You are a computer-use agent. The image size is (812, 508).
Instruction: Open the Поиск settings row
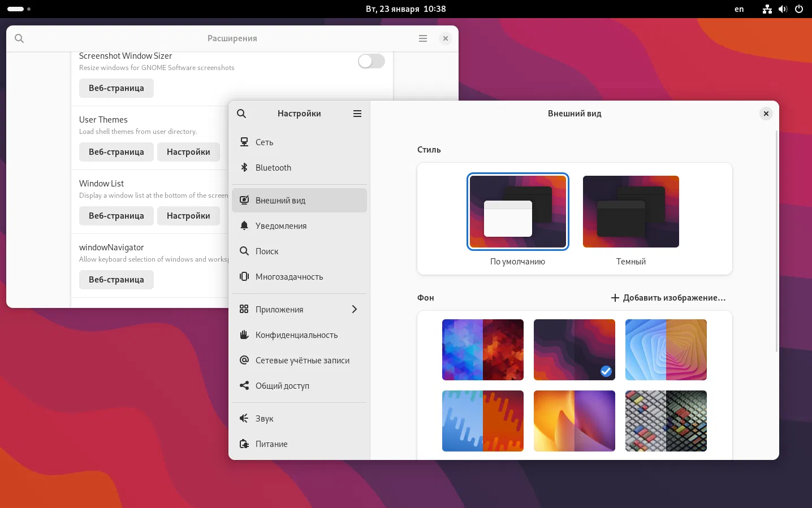point(300,251)
